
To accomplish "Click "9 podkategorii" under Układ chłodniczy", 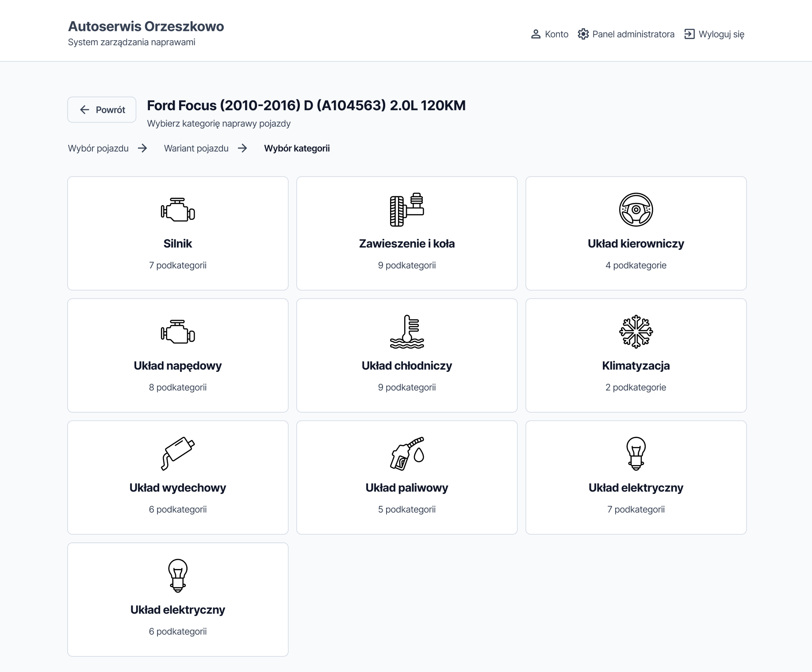I will [x=407, y=387].
